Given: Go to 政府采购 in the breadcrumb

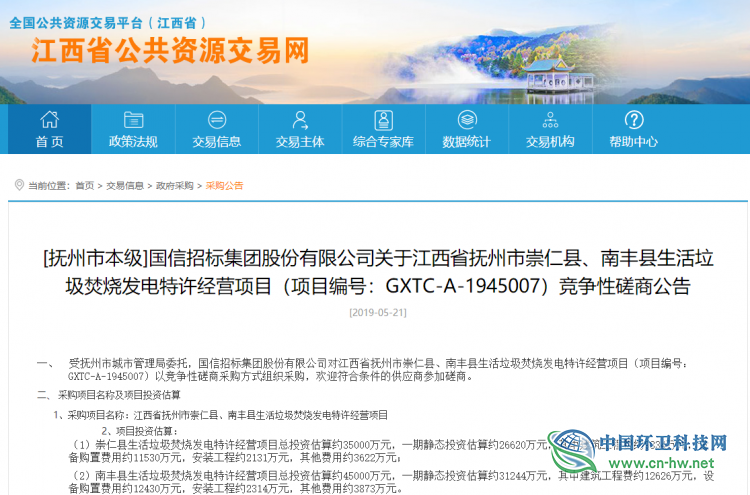Looking at the screenshot, I should click(x=175, y=186).
